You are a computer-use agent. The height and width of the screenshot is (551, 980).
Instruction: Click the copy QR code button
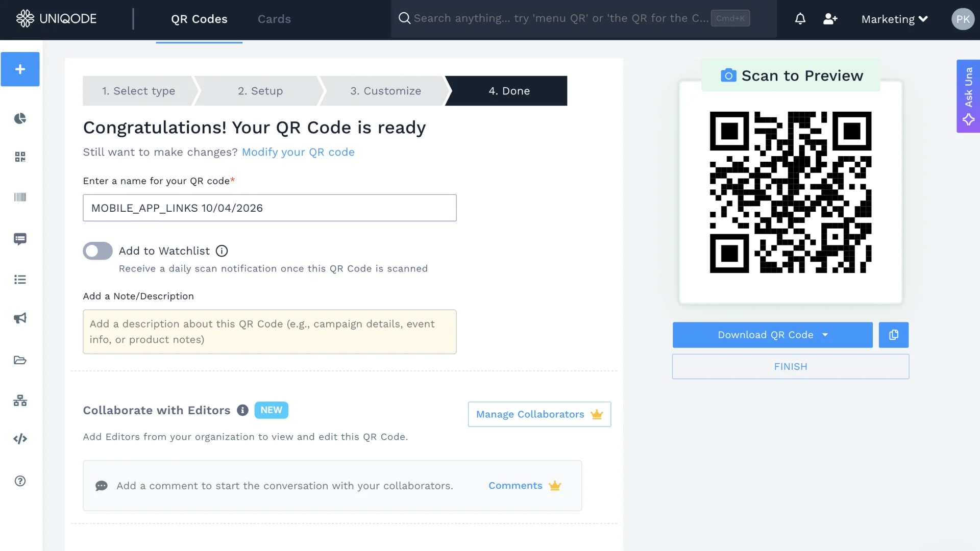(893, 335)
